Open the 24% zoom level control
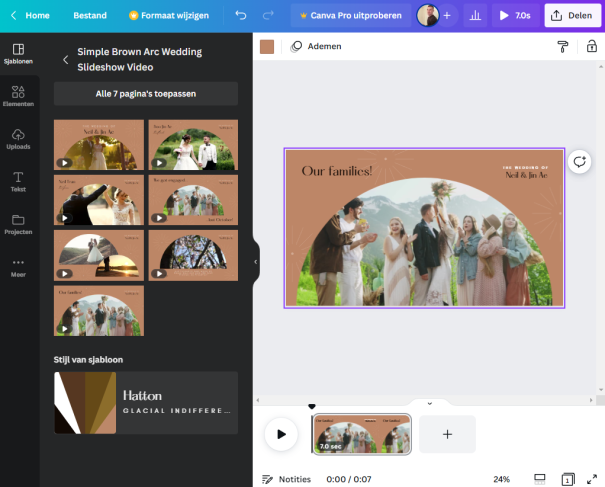 click(501, 479)
